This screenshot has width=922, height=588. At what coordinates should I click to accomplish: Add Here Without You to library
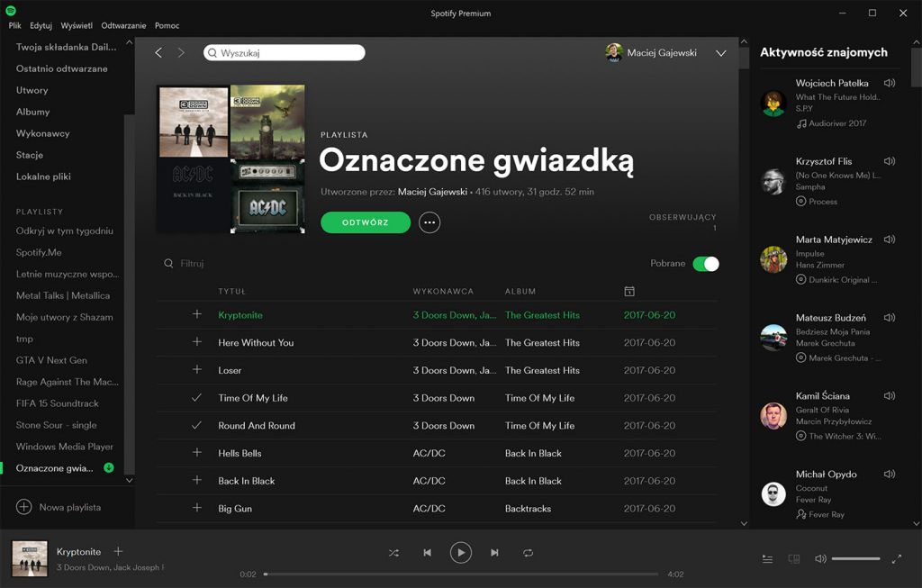[x=197, y=342]
